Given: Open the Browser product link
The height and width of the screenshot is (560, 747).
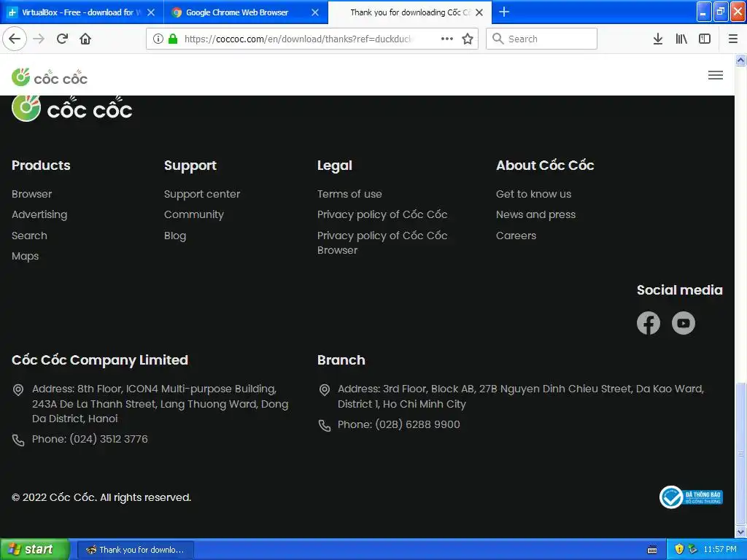Looking at the screenshot, I should click(31, 194).
